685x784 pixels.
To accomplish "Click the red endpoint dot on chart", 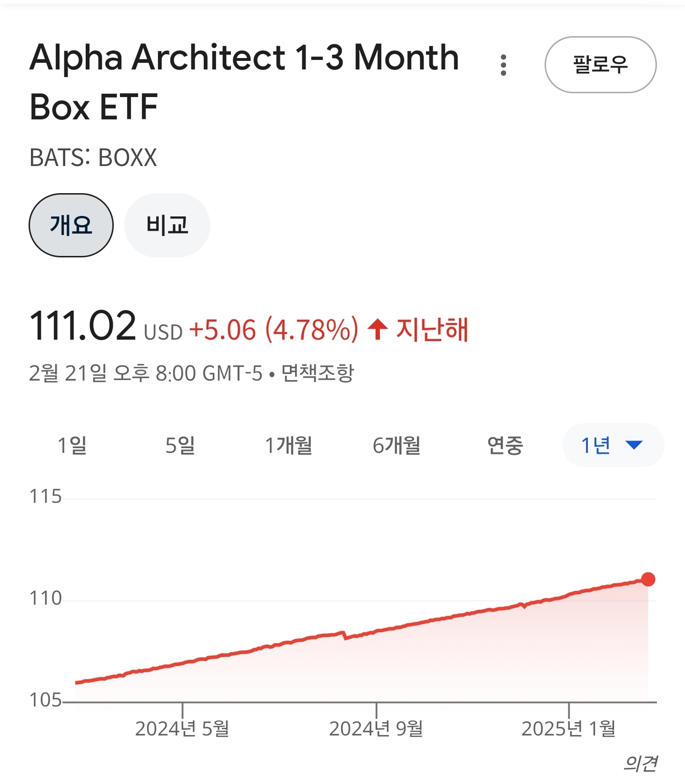I will pos(648,579).
